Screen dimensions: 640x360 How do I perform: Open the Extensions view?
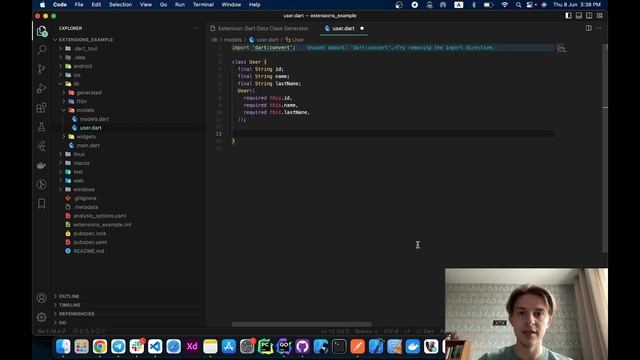click(x=42, y=107)
